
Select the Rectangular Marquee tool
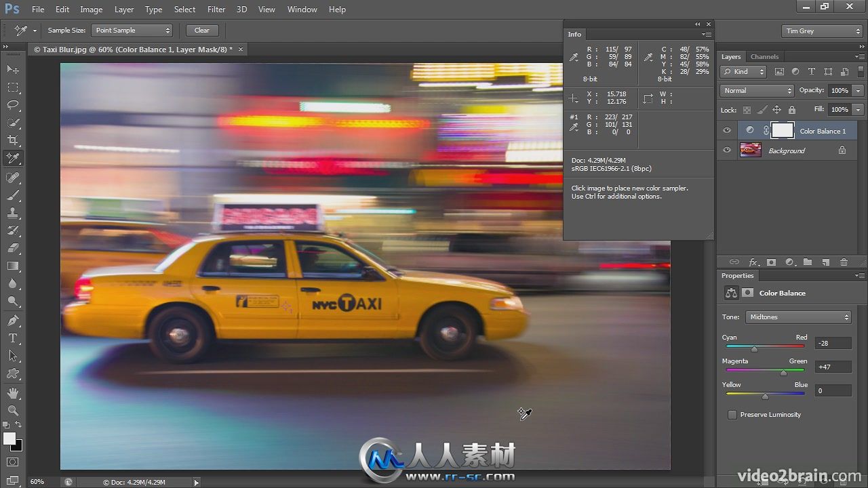[x=13, y=87]
